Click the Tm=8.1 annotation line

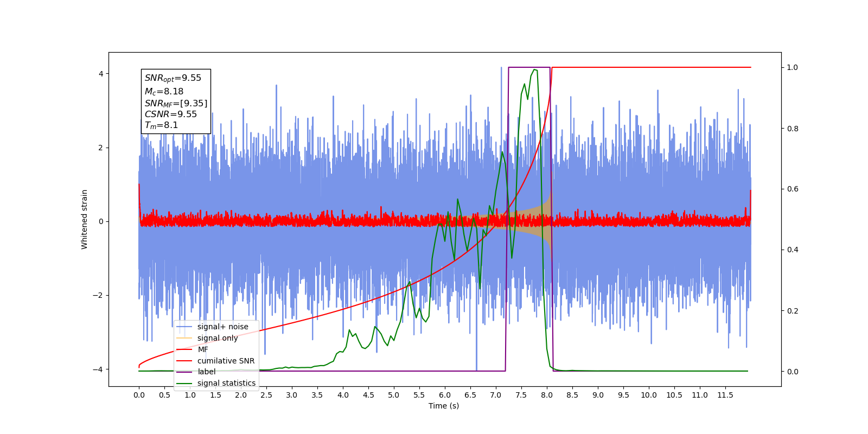tap(161, 125)
